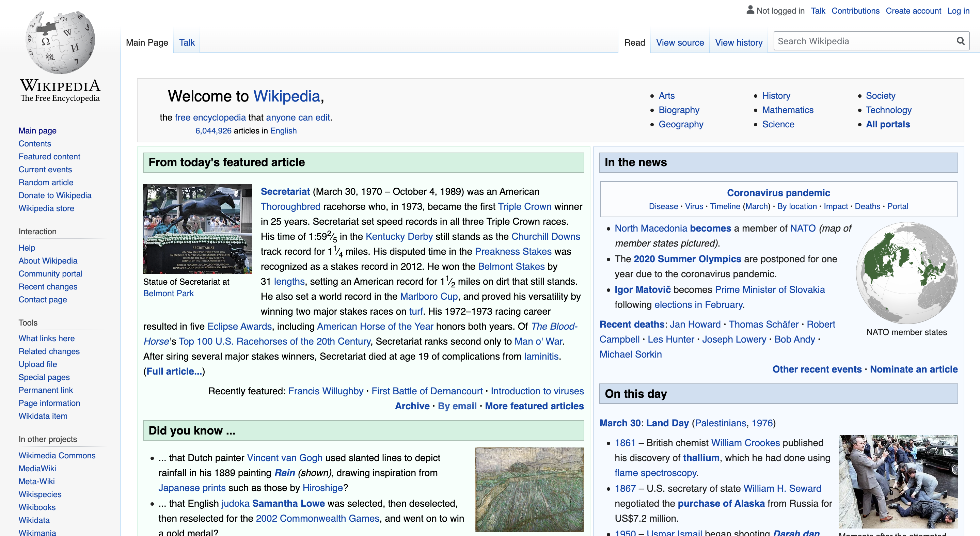The height and width of the screenshot is (536, 980).
Task: Click the user icon beside Not logged in
Action: point(750,10)
